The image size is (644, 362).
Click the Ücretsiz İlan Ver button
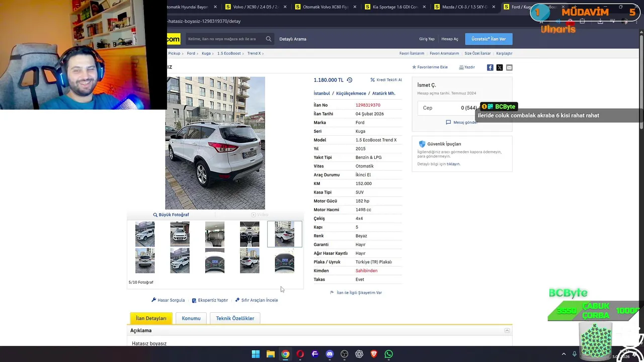point(489,39)
